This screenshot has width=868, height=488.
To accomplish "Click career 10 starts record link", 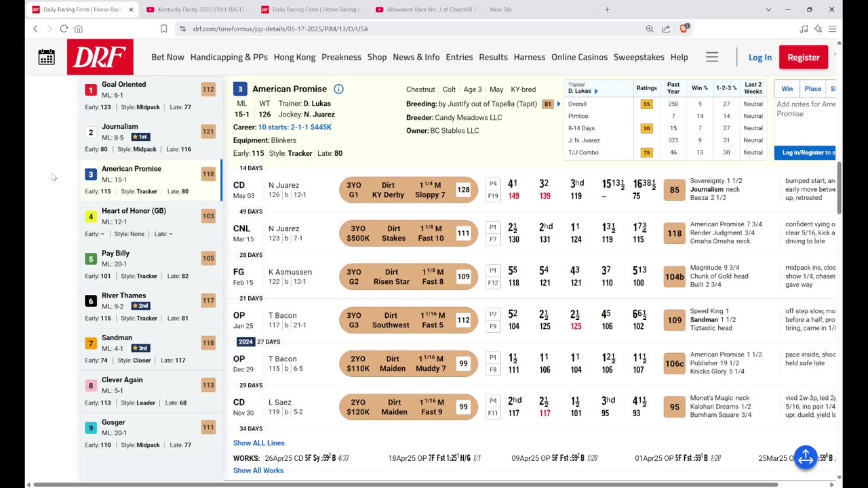I will pyautogui.click(x=295, y=127).
